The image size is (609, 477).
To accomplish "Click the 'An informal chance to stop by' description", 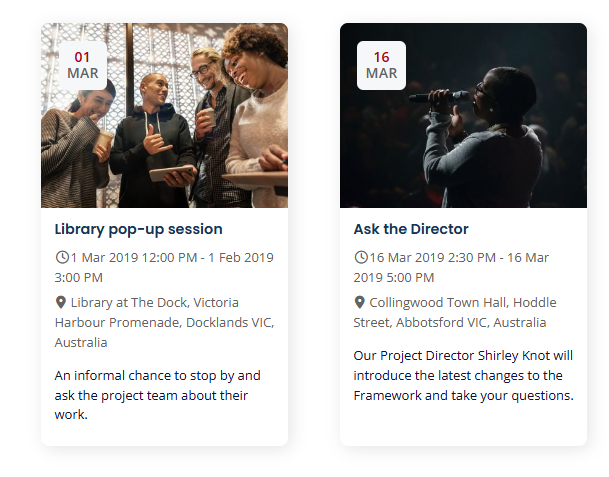I will [157, 395].
